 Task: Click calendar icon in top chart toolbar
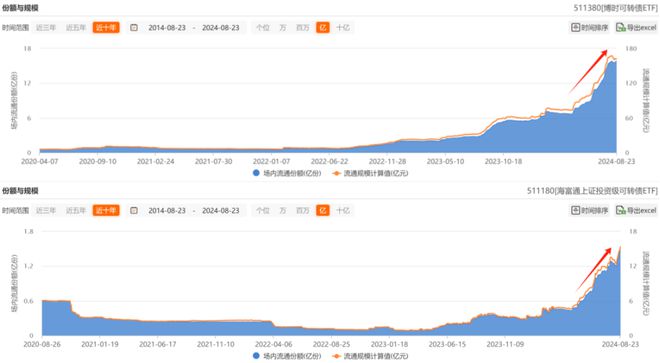click(x=134, y=28)
